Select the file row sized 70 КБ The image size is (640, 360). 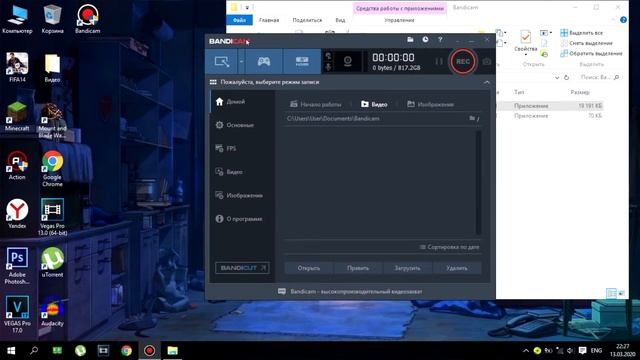(550, 116)
